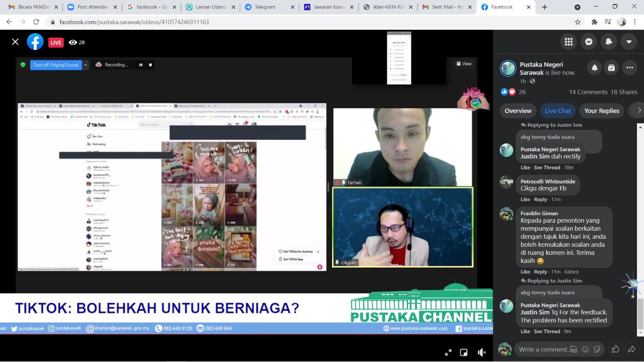
Task: Save the video with the bookmark icon
Action: point(611,68)
